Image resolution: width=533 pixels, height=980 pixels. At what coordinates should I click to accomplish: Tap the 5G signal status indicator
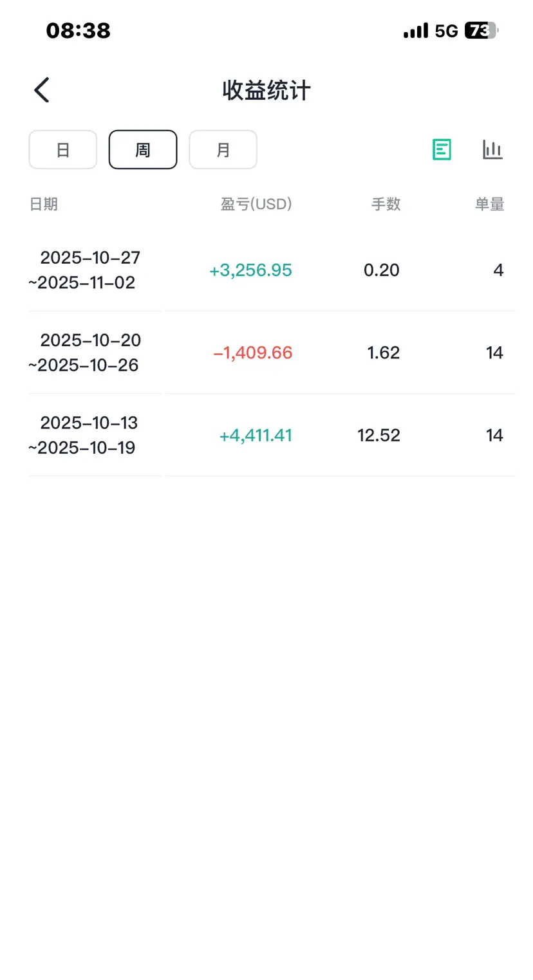(445, 31)
